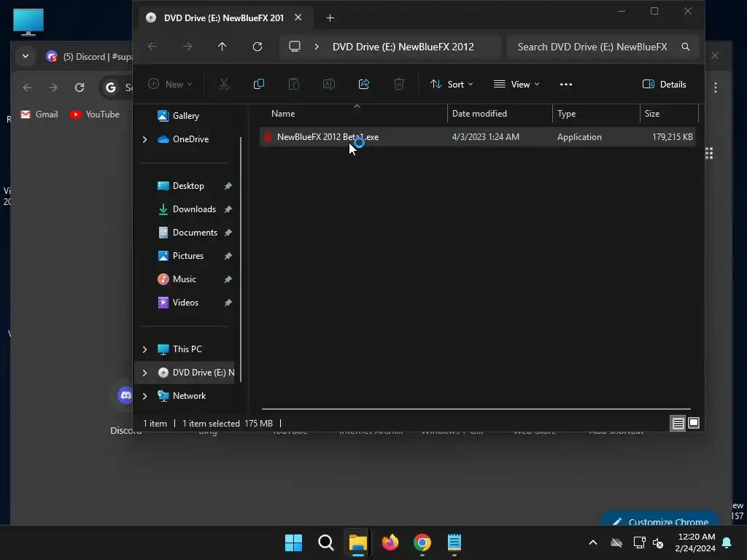Open Gmail bookmark in Chrome
Viewport: 747px width, 560px height.
39,114
